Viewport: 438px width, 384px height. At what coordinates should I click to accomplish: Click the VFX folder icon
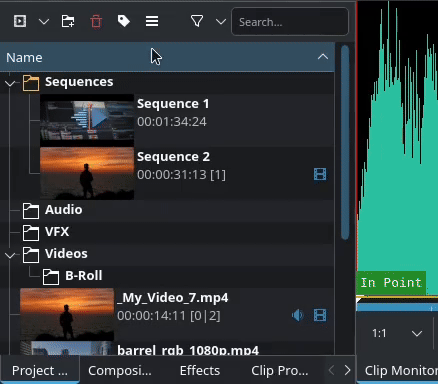pyautogui.click(x=31, y=233)
